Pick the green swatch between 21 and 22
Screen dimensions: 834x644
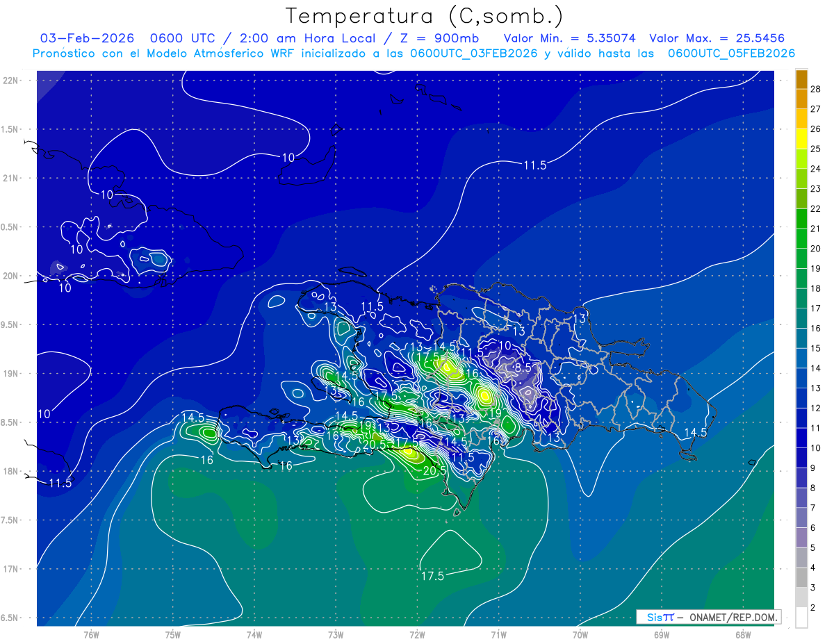pyautogui.click(x=801, y=219)
